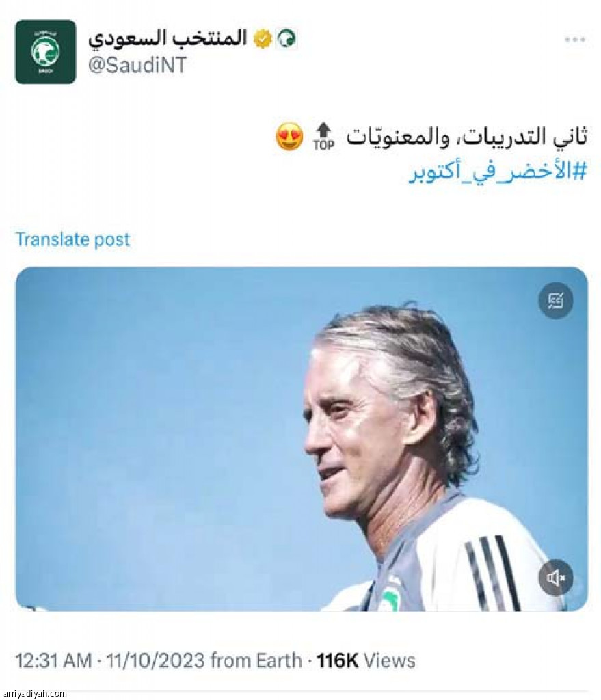Click the 11/10/2023 date text

coord(155,661)
